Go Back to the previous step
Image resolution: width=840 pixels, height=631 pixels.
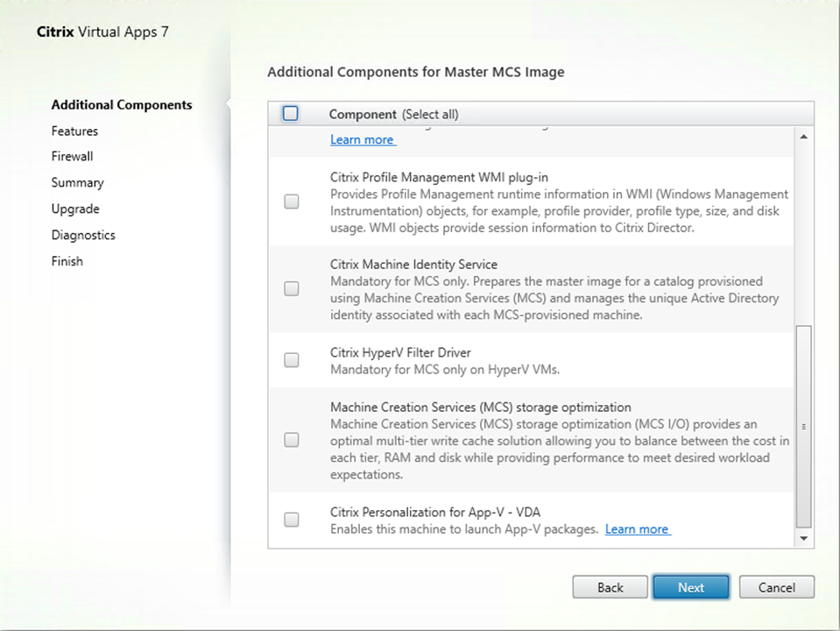click(611, 587)
